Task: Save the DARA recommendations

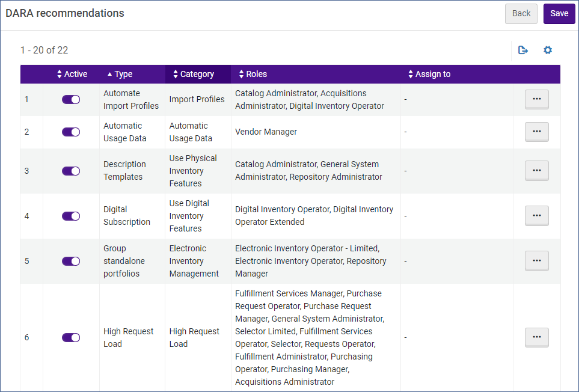Action: [559, 14]
